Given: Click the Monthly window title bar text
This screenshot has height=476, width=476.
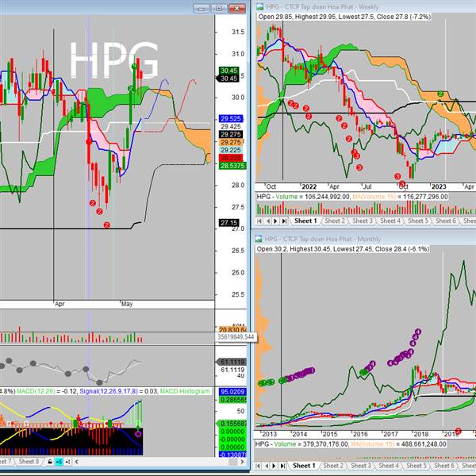Looking at the screenshot, I should [x=322, y=239].
